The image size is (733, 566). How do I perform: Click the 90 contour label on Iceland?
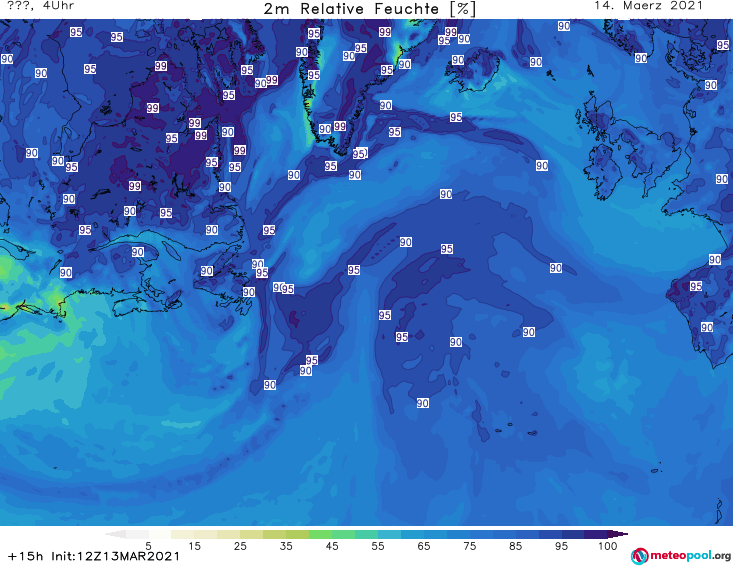[x=458, y=60]
